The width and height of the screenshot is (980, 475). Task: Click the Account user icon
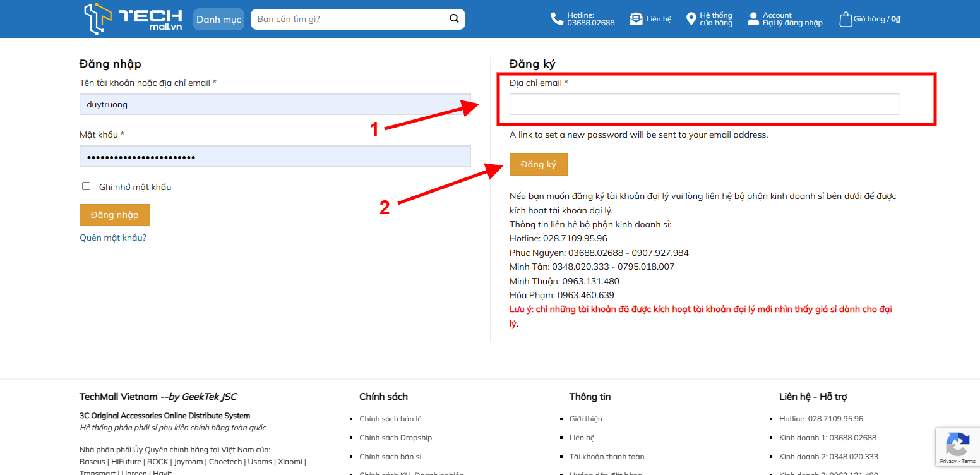click(753, 19)
